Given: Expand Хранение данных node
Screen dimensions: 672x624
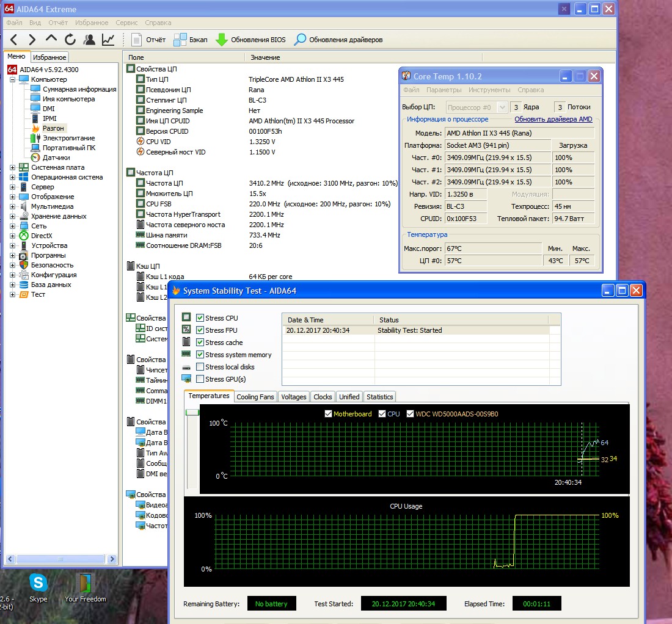Looking at the screenshot, I should click(12, 216).
